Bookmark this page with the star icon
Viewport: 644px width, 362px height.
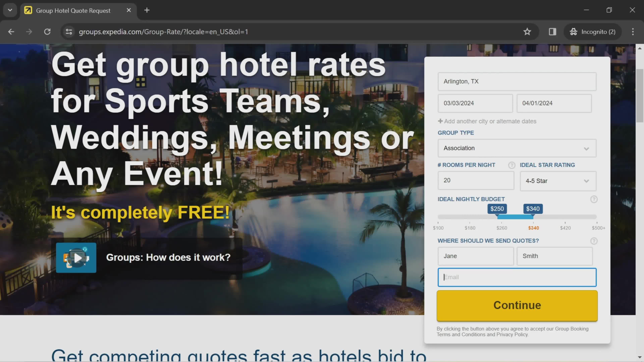[x=527, y=32]
